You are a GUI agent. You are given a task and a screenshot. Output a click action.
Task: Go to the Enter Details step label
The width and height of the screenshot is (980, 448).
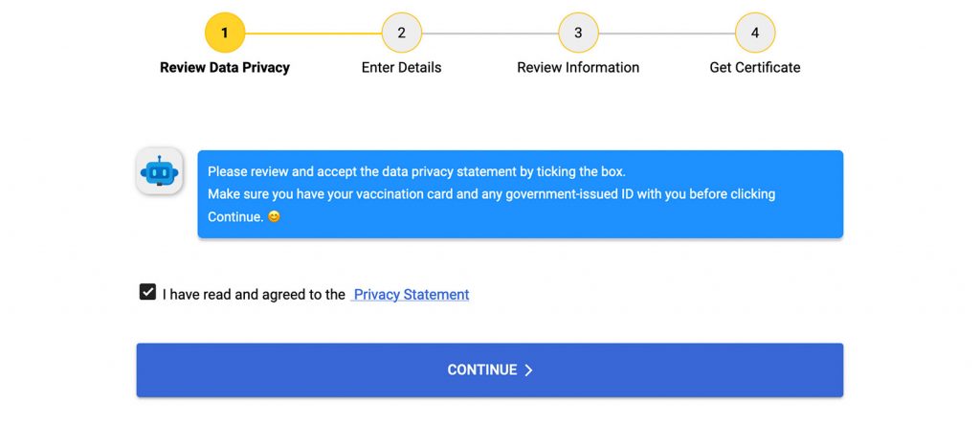[x=401, y=67]
